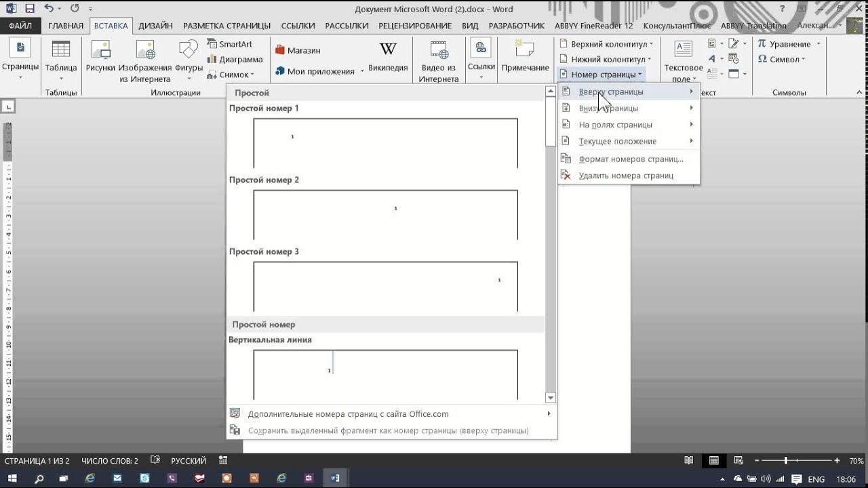Click the Save icon in quick access toolbar
Screen dimensions: 868x488
pos(29,9)
